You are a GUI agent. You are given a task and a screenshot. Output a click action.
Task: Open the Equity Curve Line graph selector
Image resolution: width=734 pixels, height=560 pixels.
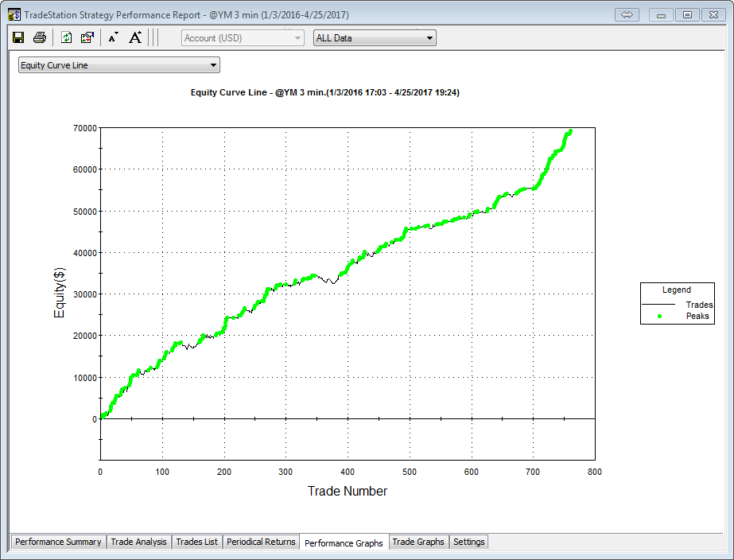(x=118, y=65)
